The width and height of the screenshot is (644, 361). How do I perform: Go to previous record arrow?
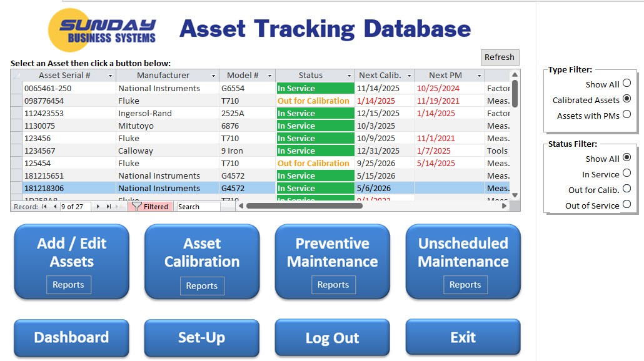pyautogui.click(x=54, y=207)
